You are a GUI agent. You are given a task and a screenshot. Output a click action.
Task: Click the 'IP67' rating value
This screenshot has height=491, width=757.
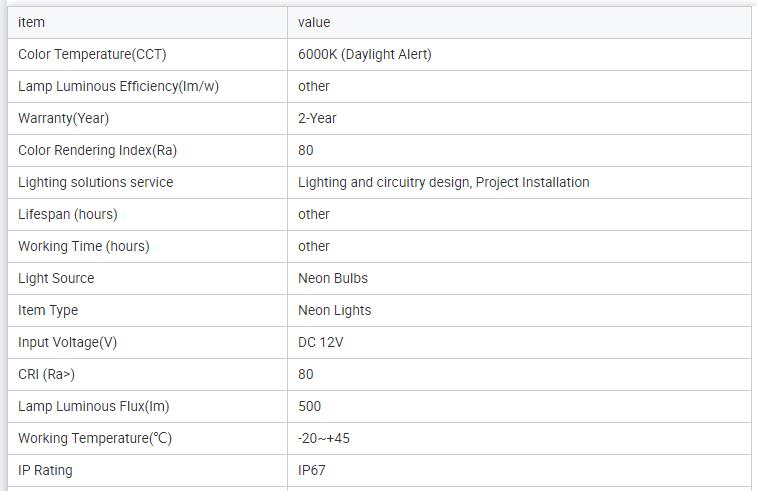(x=312, y=470)
